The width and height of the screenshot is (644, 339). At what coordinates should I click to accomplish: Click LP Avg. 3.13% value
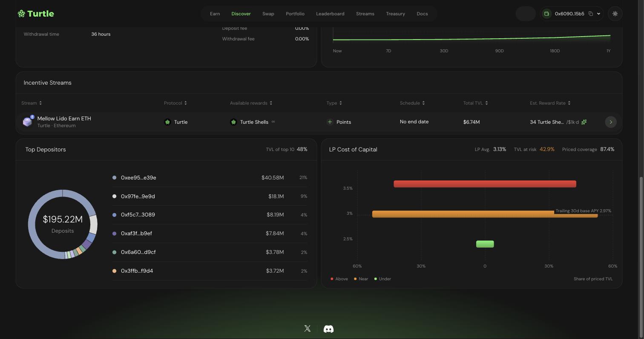[x=500, y=149]
